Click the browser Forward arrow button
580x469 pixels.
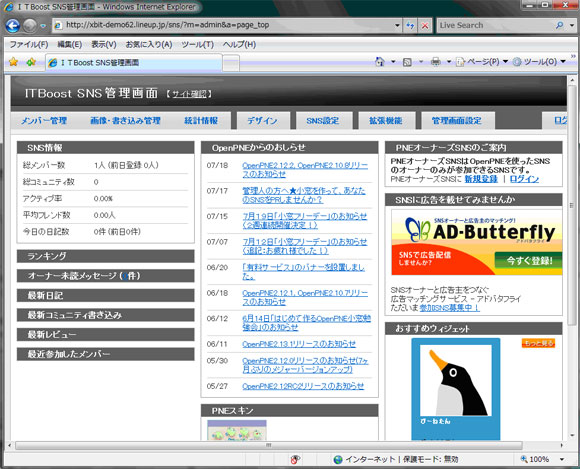[30, 26]
